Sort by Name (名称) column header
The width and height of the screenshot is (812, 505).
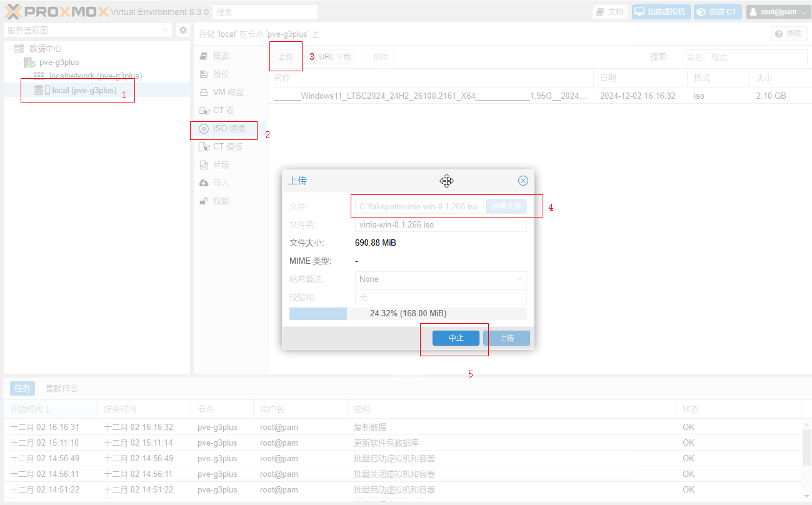coord(430,78)
